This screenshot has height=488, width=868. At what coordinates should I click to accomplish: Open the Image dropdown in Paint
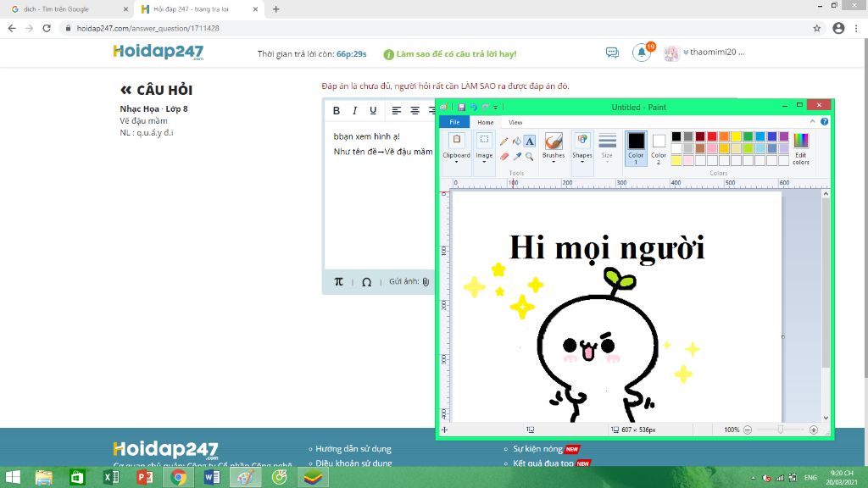(x=484, y=158)
